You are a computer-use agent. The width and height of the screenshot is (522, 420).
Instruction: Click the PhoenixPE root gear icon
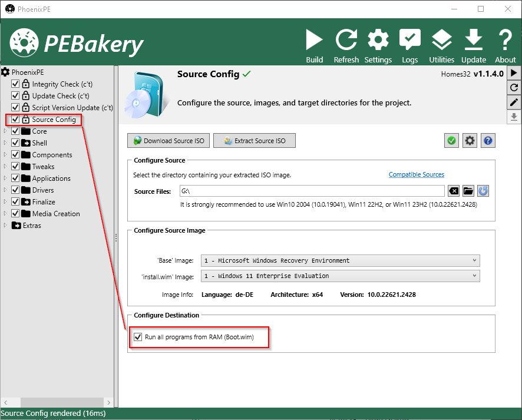(5, 72)
